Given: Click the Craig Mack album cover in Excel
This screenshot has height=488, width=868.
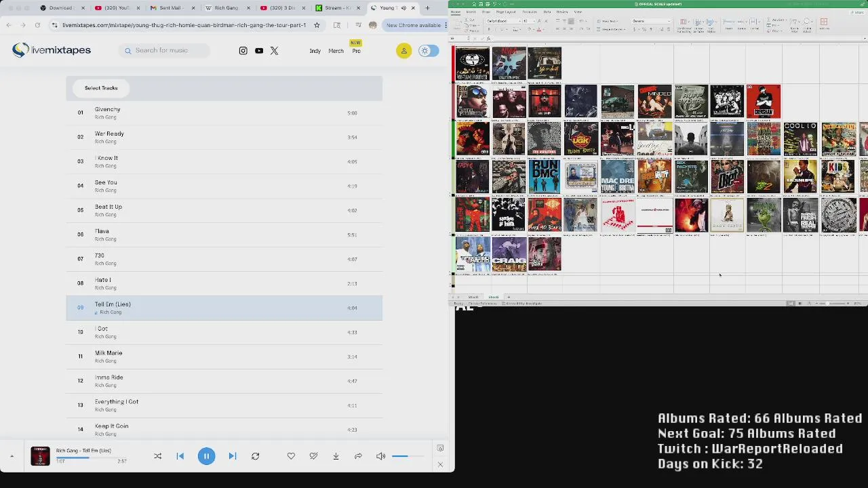Looking at the screenshot, I should (x=509, y=254).
